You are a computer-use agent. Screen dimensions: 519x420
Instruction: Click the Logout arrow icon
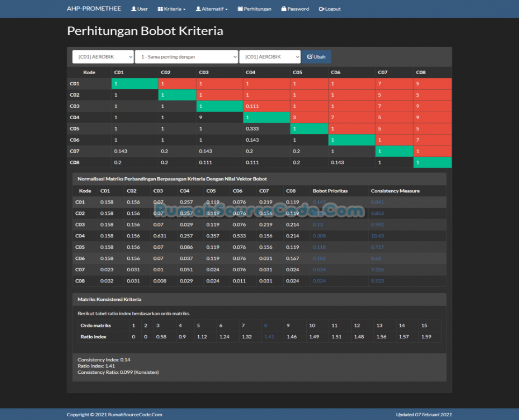pos(321,9)
